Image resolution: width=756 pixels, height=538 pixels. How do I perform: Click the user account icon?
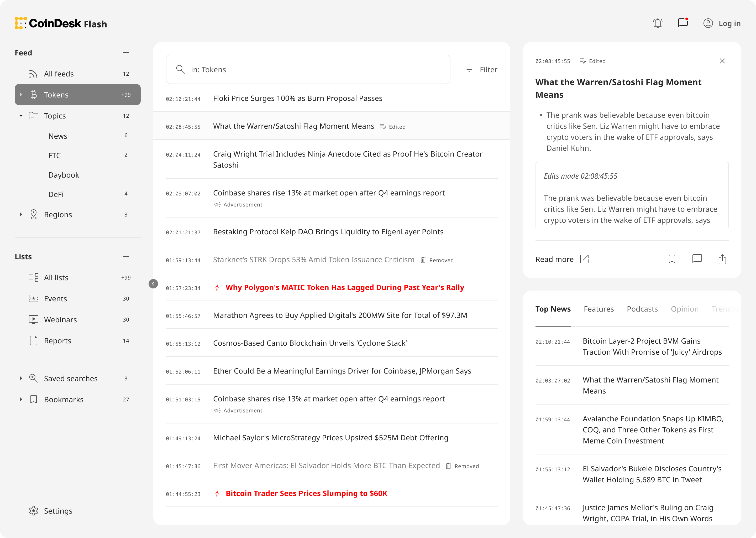point(708,23)
